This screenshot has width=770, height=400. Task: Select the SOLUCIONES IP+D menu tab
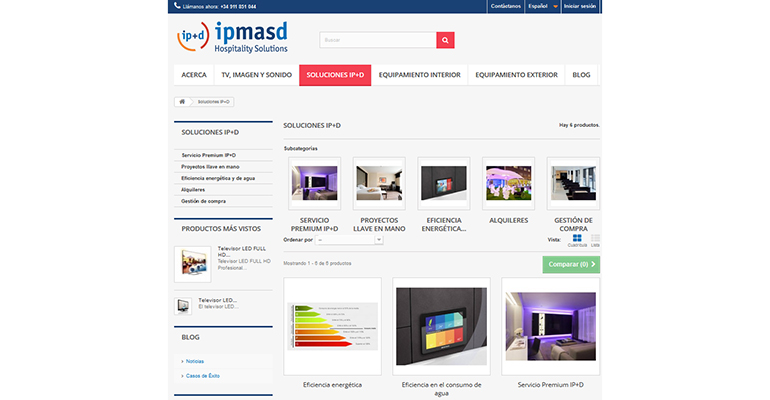(x=335, y=75)
